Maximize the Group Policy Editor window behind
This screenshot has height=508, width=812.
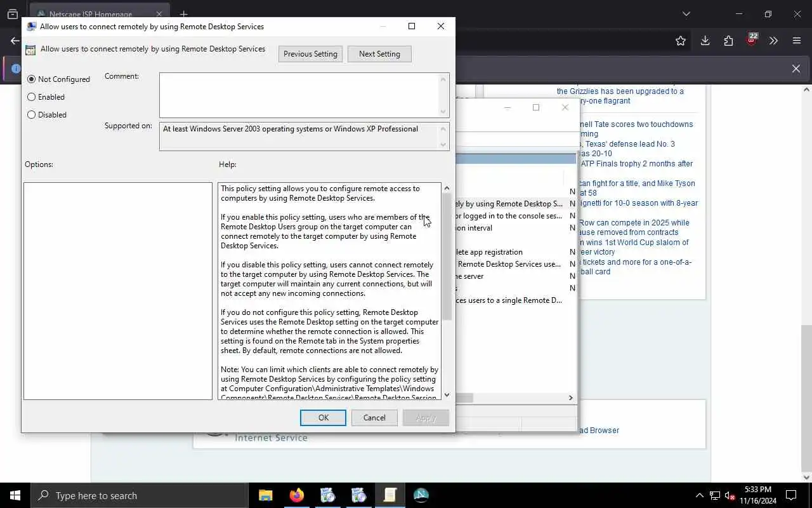click(536, 107)
